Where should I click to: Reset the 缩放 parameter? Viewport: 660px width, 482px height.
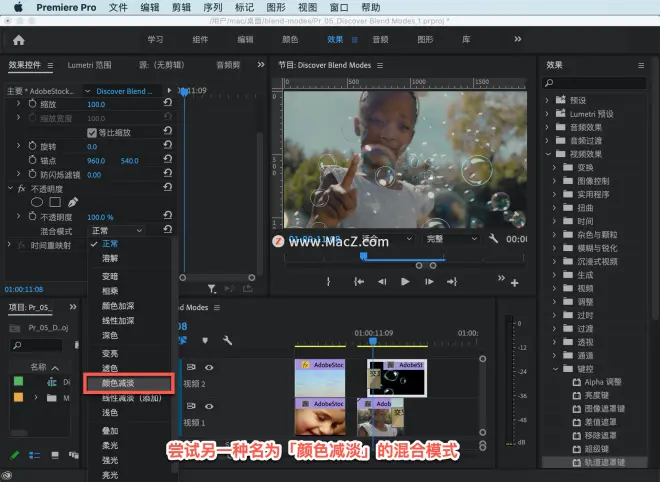point(168,103)
